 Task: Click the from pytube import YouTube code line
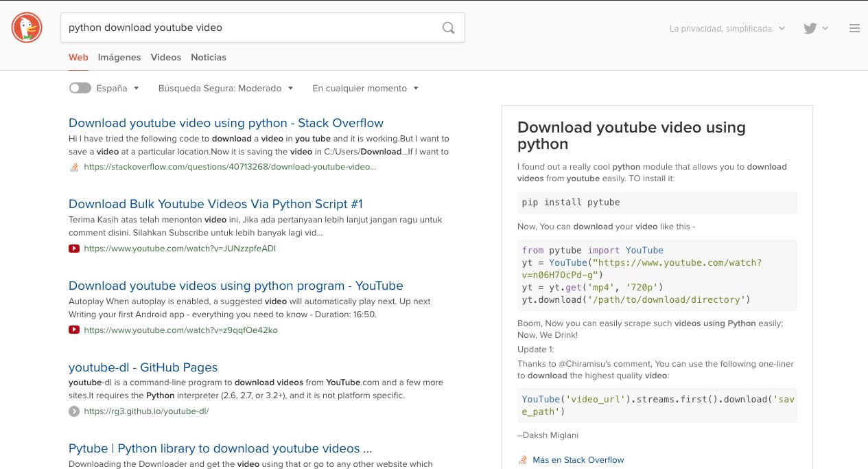tap(593, 251)
